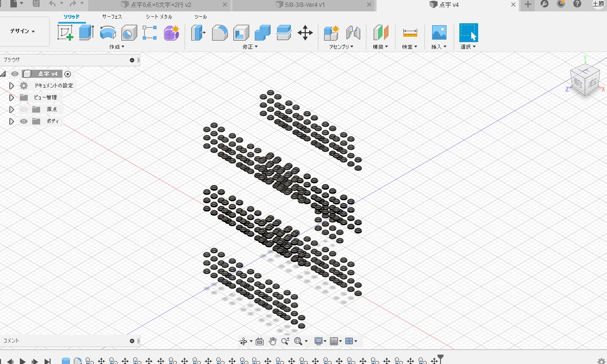Open the Help question mark
The width and height of the screenshot is (607, 364).
(x=577, y=4)
